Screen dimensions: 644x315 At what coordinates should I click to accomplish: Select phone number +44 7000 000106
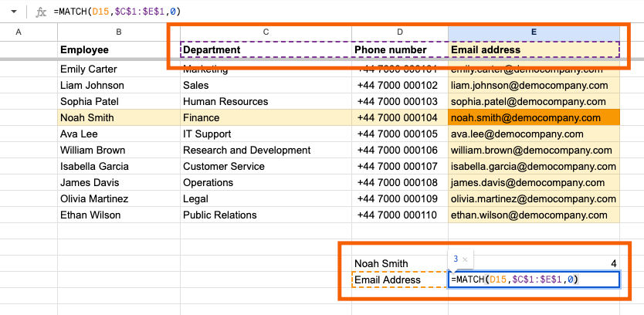(400, 150)
